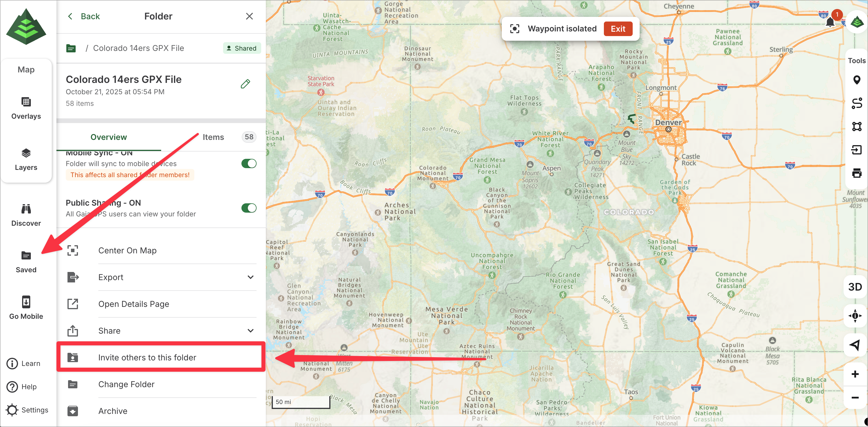Switch to the Items tab
Screen dimensions: 868x427
[213, 137]
